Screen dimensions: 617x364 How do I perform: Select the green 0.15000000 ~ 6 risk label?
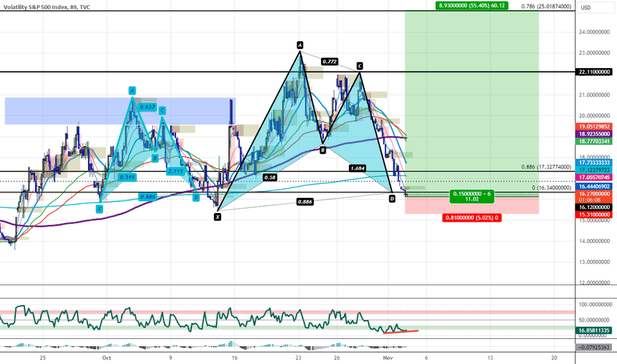coord(472,197)
